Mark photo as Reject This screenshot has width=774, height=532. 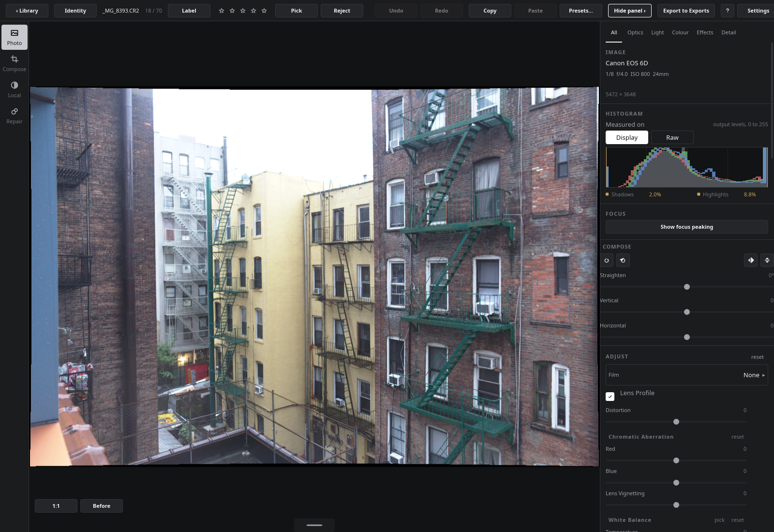[342, 11]
